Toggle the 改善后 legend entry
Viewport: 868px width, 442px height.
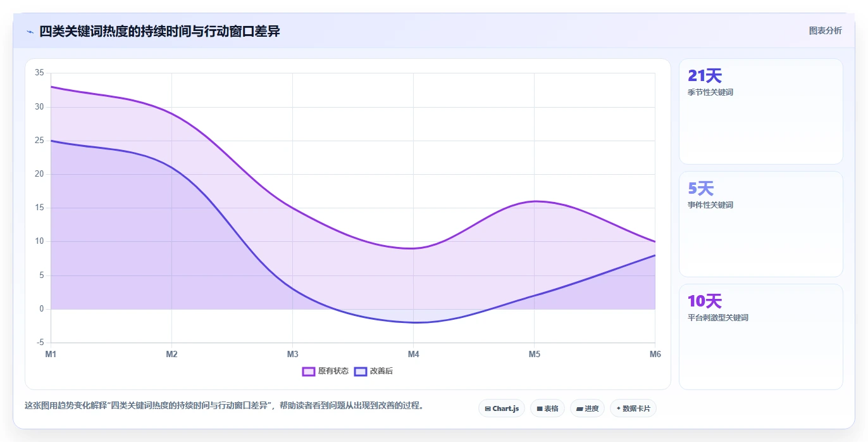click(373, 371)
